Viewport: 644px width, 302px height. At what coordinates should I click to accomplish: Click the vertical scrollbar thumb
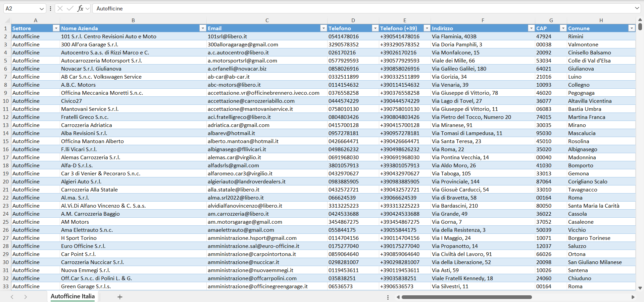click(640, 26)
